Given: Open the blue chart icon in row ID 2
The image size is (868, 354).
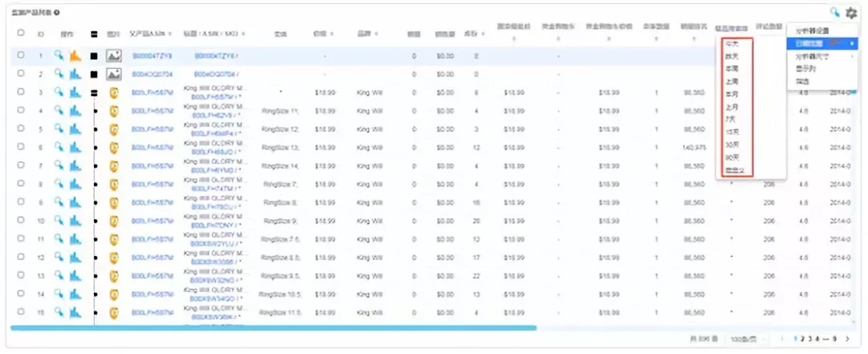Looking at the screenshot, I should pos(76,74).
